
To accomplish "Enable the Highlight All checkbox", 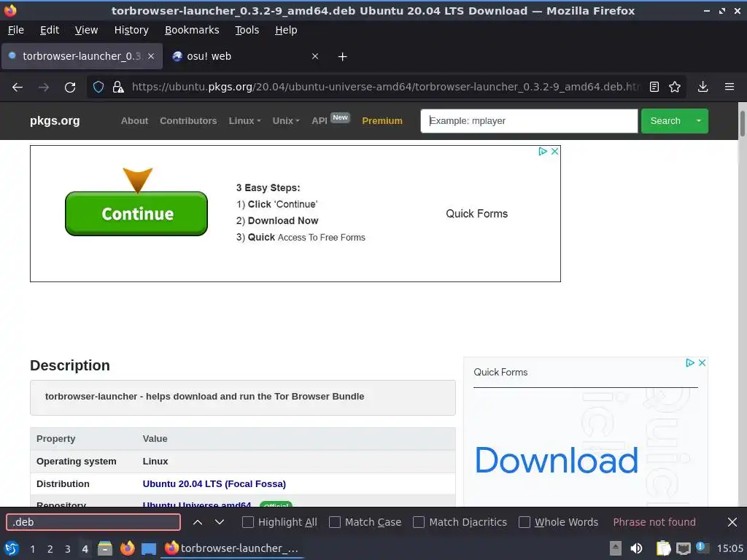I will pos(248,522).
